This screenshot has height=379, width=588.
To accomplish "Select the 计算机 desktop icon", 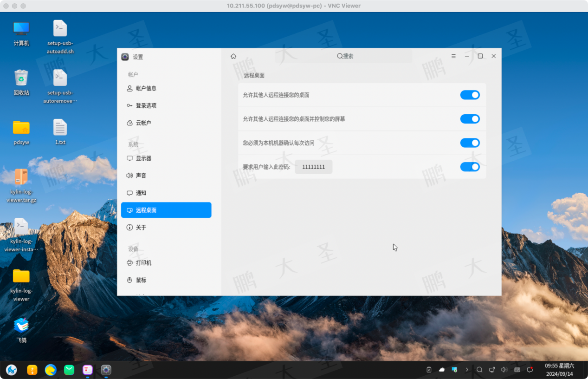I will [21, 33].
